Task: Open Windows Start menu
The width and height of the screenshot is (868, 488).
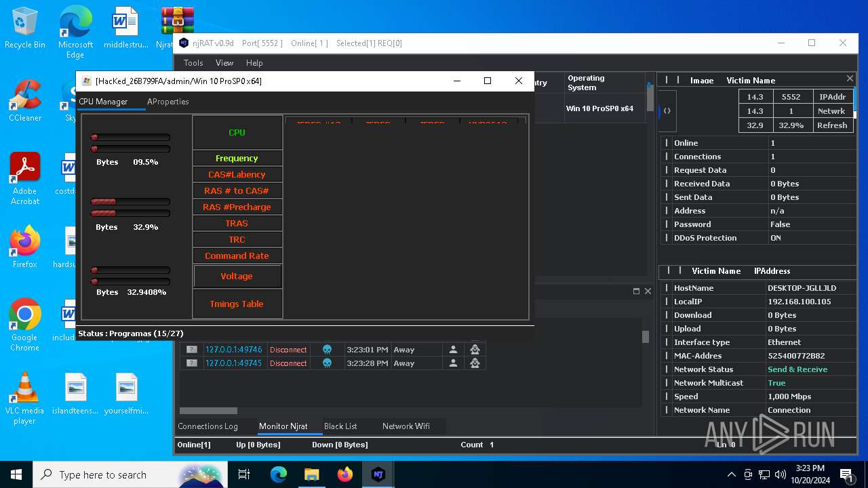Action: click(x=16, y=474)
